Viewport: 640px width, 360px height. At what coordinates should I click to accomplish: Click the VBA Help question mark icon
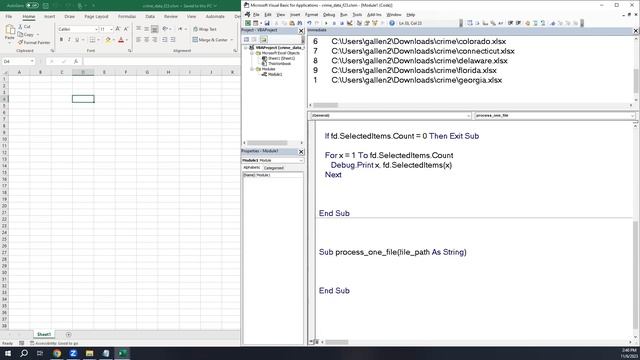pos(391,23)
